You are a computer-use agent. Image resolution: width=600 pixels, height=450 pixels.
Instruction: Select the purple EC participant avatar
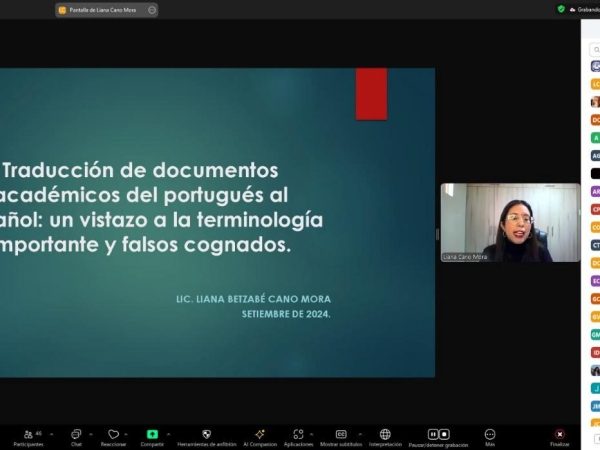click(x=595, y=281)
